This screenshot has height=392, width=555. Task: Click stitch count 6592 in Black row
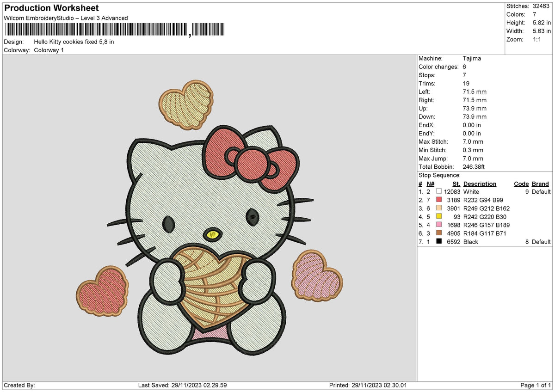pyautogui.click(x=454, y=241)
